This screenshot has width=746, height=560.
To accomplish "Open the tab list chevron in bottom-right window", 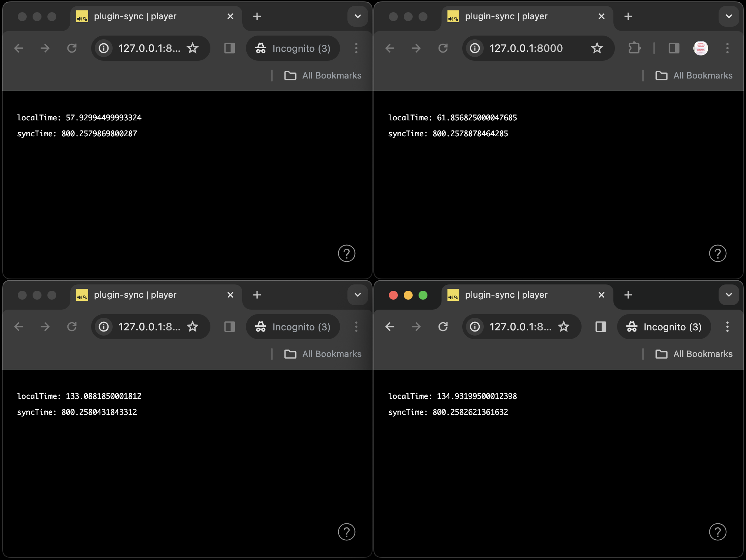I will pyautogui.click(x=729, y=295).
